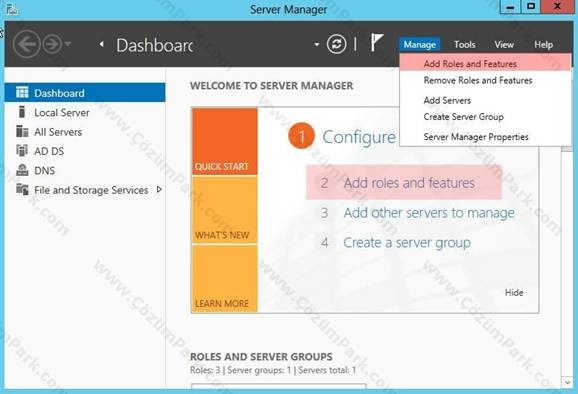The width and height of the screenshot is (578, 394).
Task: Select Create Server Group menu entry
Action: (485, 117)
